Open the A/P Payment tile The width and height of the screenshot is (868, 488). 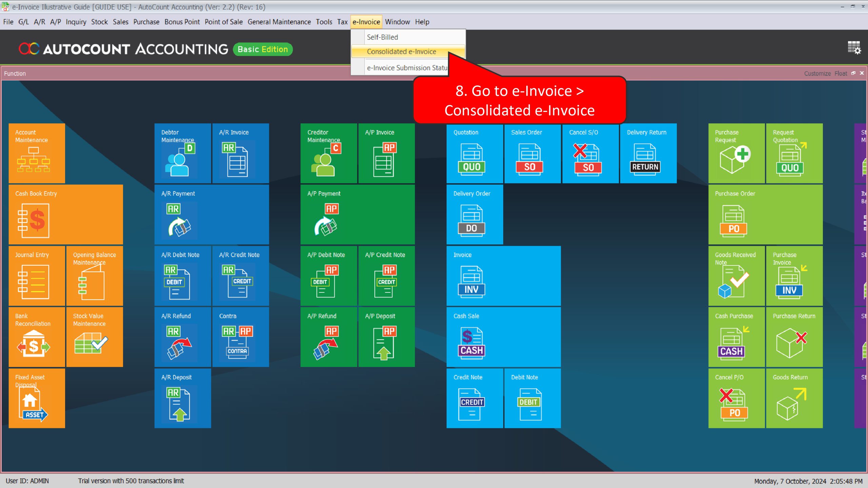coord(358,215)
